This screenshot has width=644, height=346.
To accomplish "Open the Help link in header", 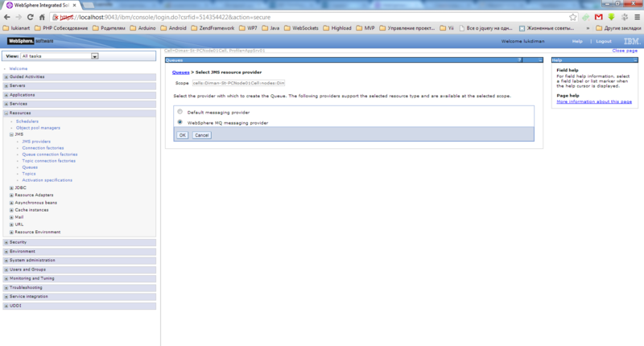I will click(x=577, y=42).
